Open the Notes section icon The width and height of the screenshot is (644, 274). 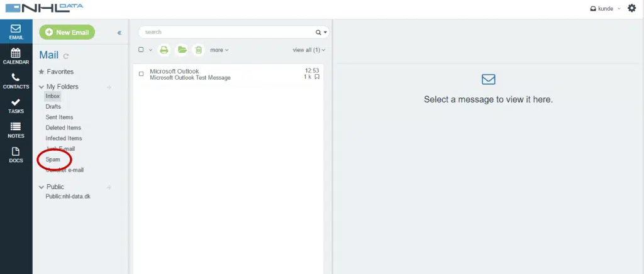pyautogui.click(x=16, y=130)
